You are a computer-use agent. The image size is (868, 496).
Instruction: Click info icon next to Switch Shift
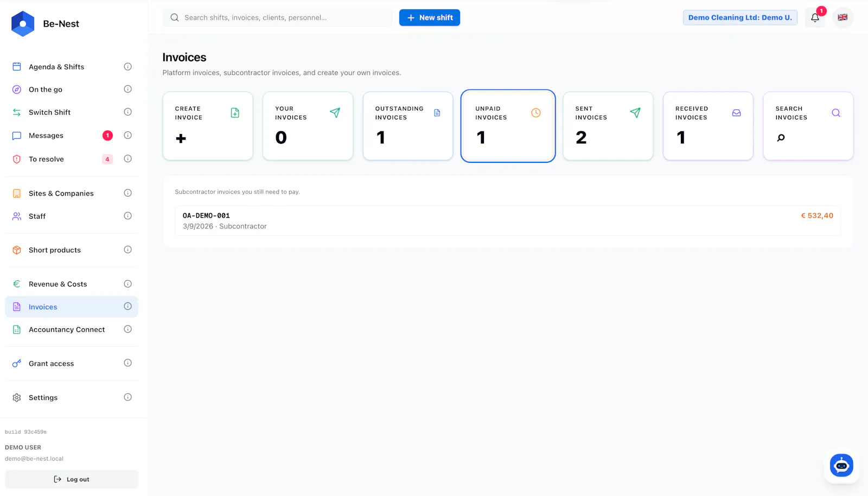(127, 112)
